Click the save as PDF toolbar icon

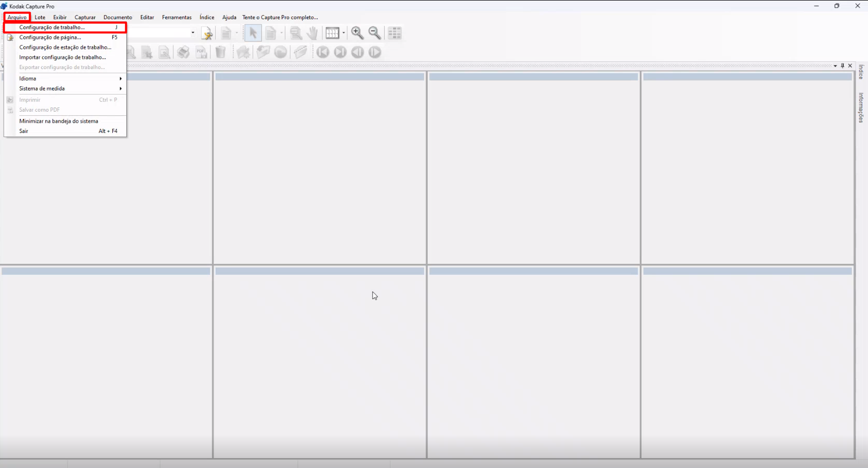(201, 52)
